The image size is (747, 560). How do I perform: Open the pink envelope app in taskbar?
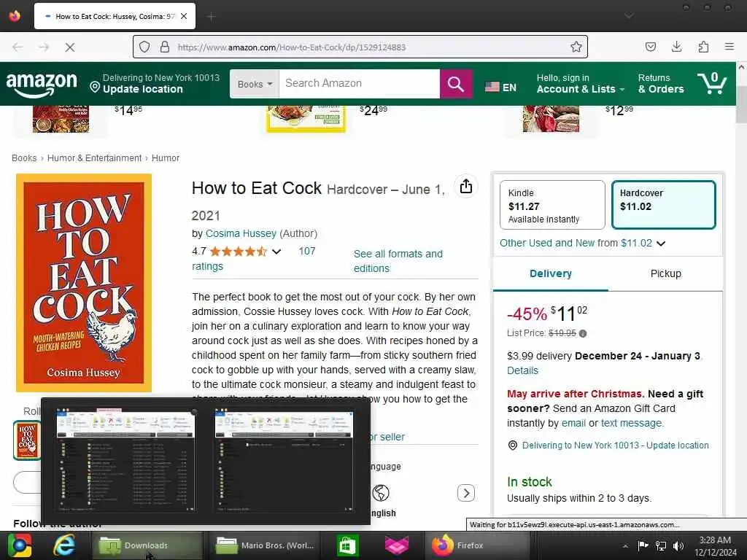click(x=397, y=545)
